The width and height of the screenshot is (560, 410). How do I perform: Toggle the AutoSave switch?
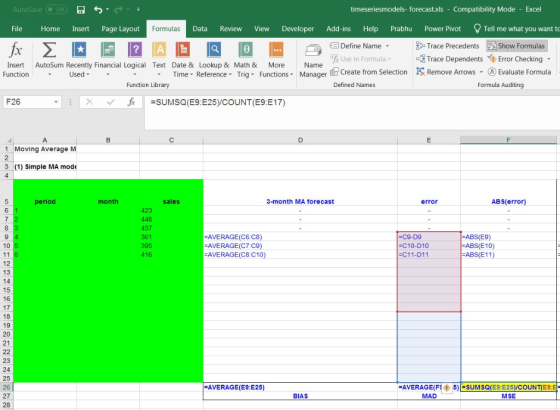tap(56, 10)
